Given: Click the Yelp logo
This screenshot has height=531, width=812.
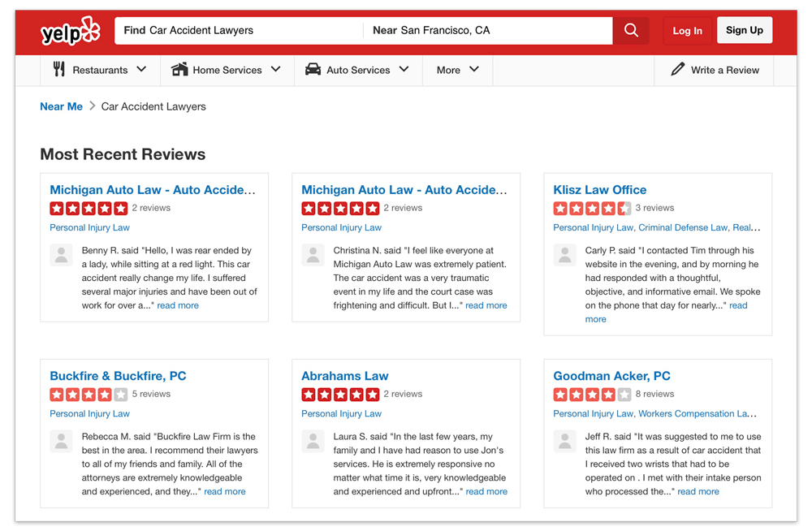Looking at the screenshot, I should point(71,31).
